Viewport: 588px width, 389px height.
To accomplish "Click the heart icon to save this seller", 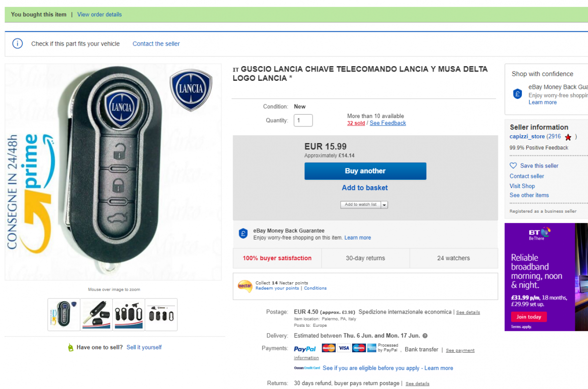I will pyautogui.click(x=514, y=166).
